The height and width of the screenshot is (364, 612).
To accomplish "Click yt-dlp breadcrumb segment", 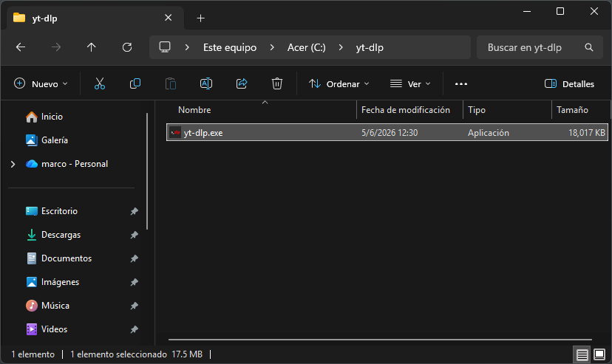I will [x=370, y=47].
